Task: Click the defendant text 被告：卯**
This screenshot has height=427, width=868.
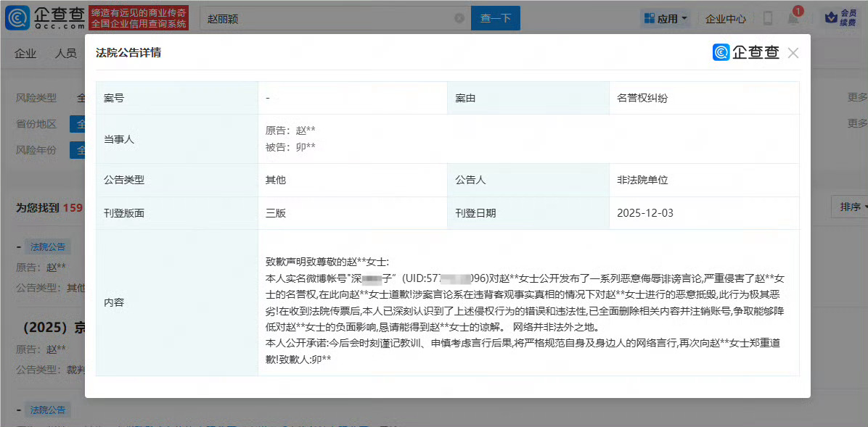Action: pyautogui.click(x=290, y=146)
